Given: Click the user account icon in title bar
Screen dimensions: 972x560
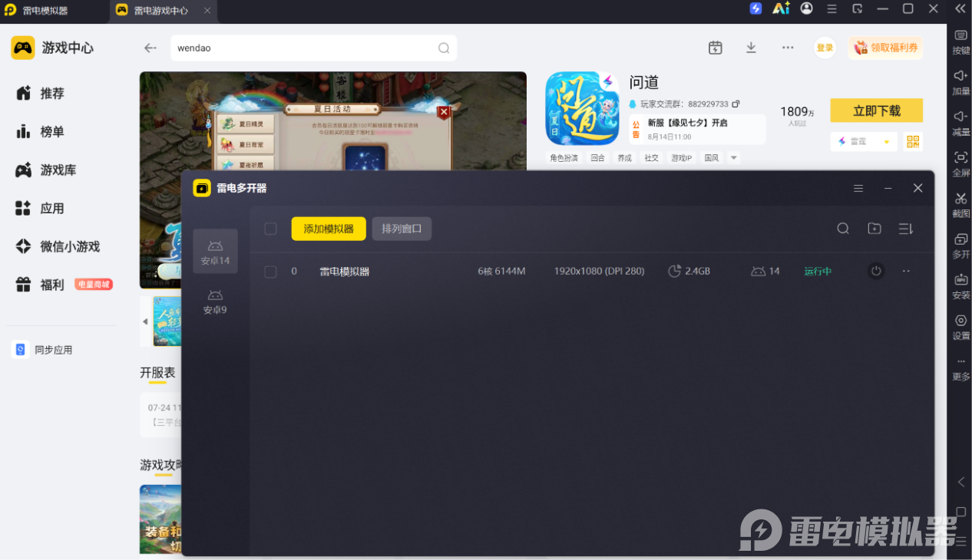Looking at the screenshot, I should (x=806, y=8).
